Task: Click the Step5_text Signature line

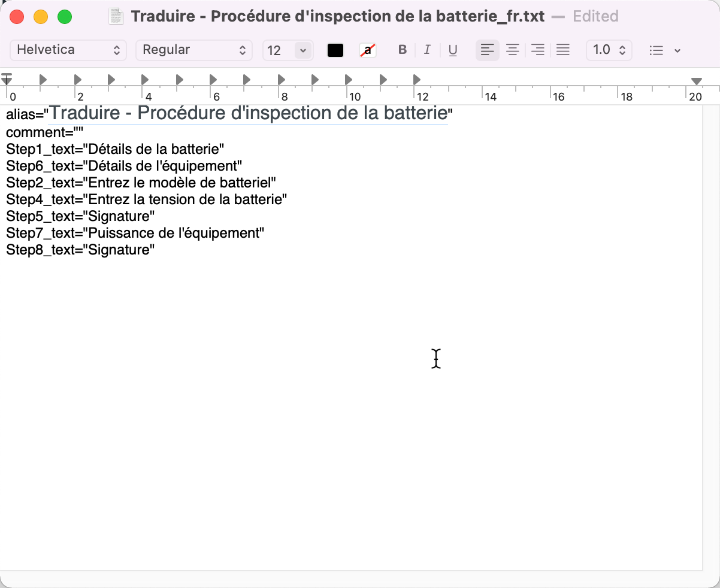Action: pos(80,216)
